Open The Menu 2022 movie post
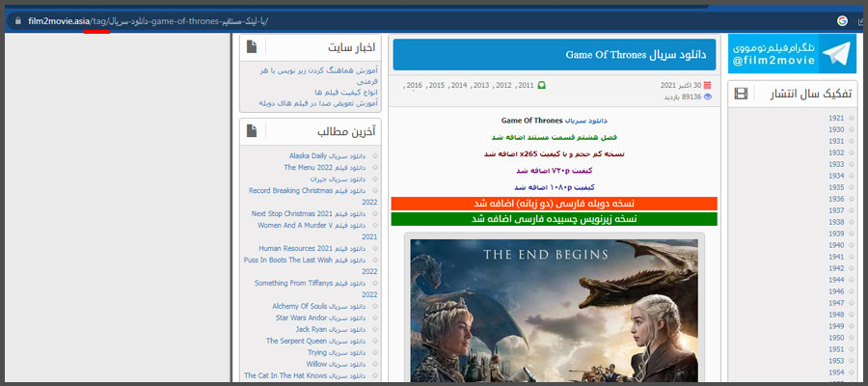This screenshot has height=386, width=868. [324, 167]
